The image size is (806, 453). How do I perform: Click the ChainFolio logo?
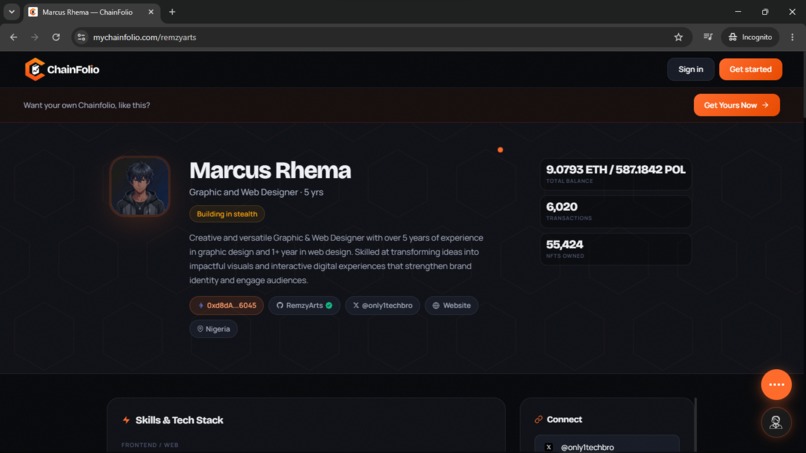62,69
